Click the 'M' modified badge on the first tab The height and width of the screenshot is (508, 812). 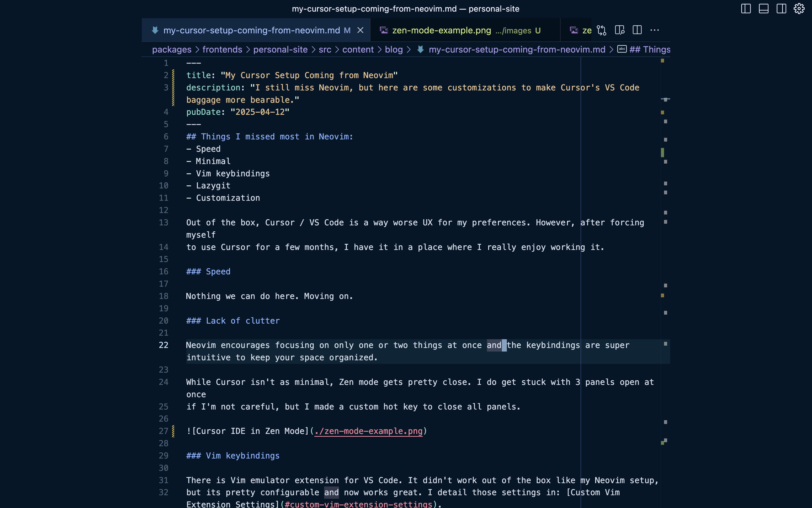click(x=347, y=31)
